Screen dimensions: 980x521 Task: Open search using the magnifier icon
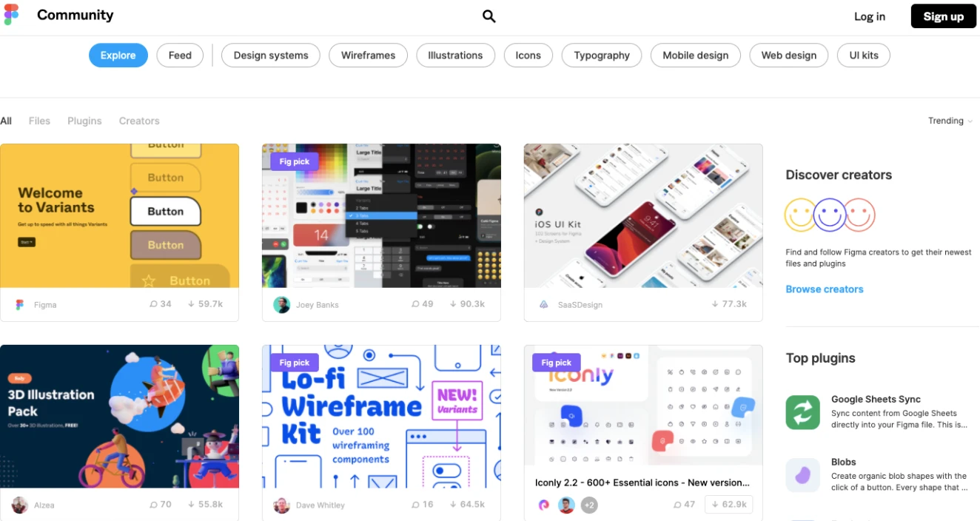pyautogui.click(x=489, y=16)
